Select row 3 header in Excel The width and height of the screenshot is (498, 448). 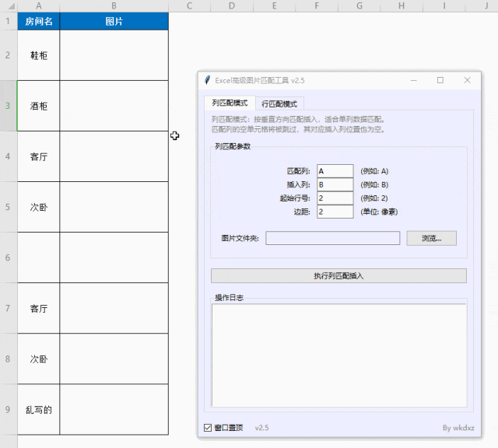point(9,106)
